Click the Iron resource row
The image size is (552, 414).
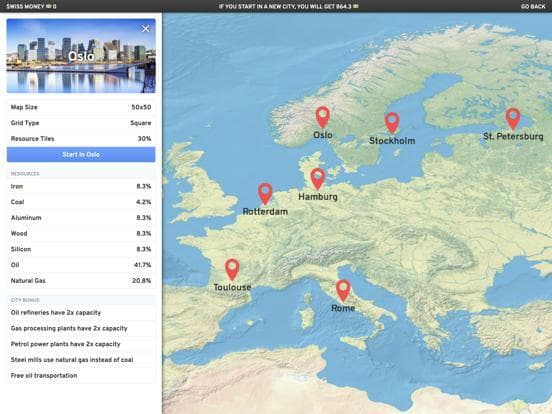click(81, 186)
